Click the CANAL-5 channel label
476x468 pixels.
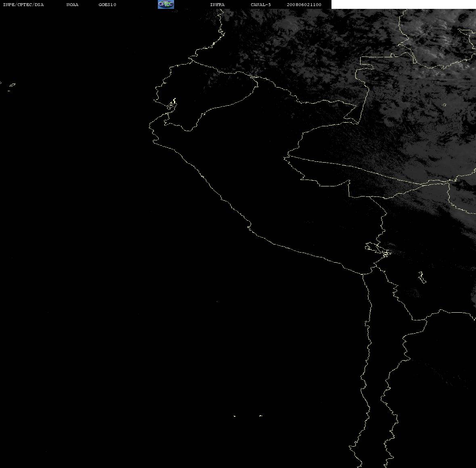[260, 4]
